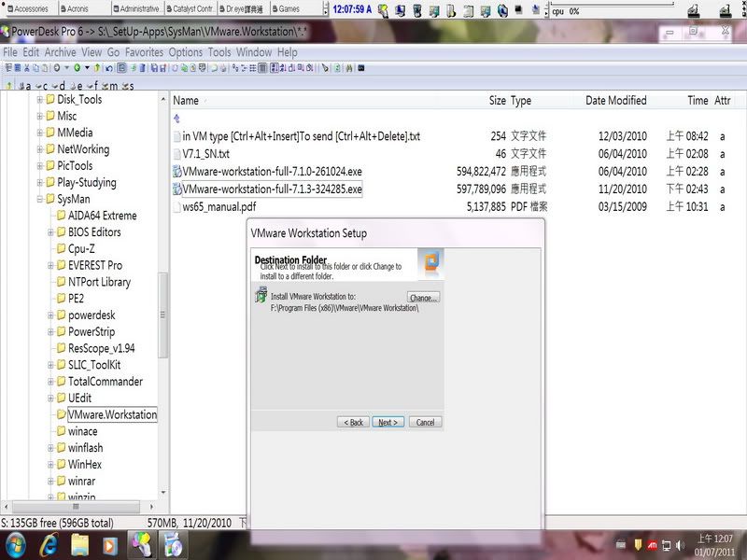Click the Windows Start orb

(x=13, y=543)
